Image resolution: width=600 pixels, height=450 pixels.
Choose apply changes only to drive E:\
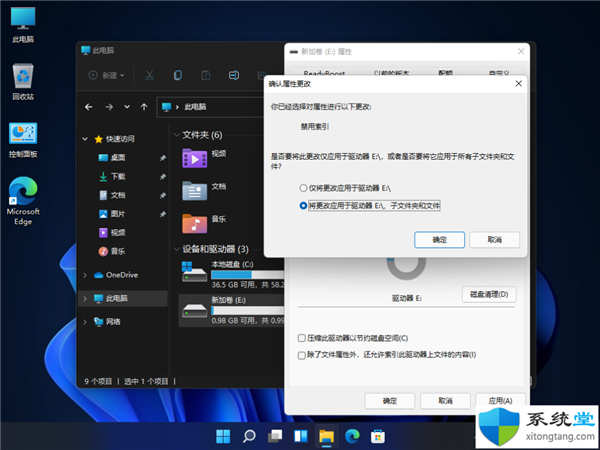pos(345,188)
